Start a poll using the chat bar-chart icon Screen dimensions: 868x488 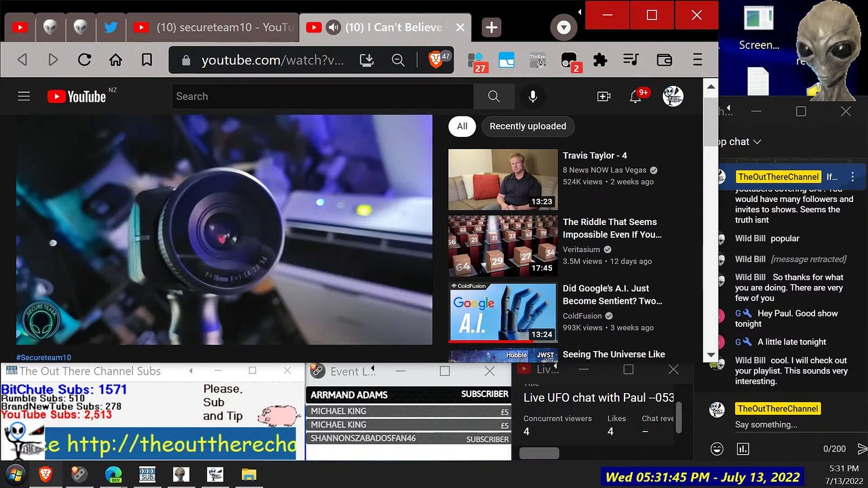coord(743,449)
